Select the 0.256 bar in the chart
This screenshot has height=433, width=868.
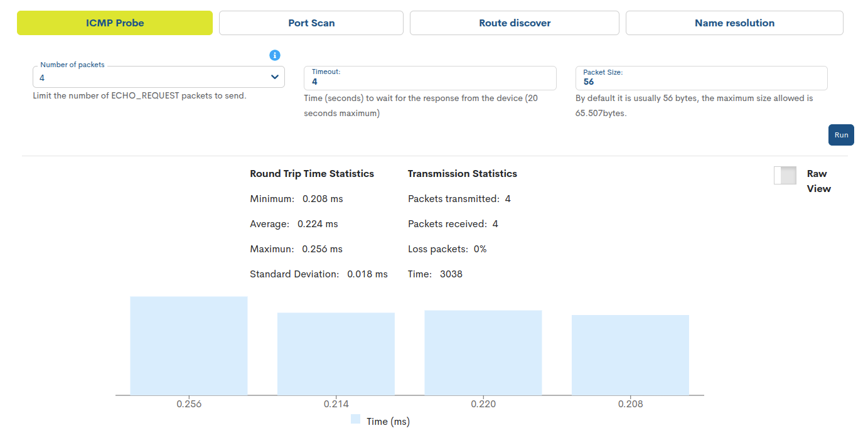pyautogui.click(x=189, y=346)
